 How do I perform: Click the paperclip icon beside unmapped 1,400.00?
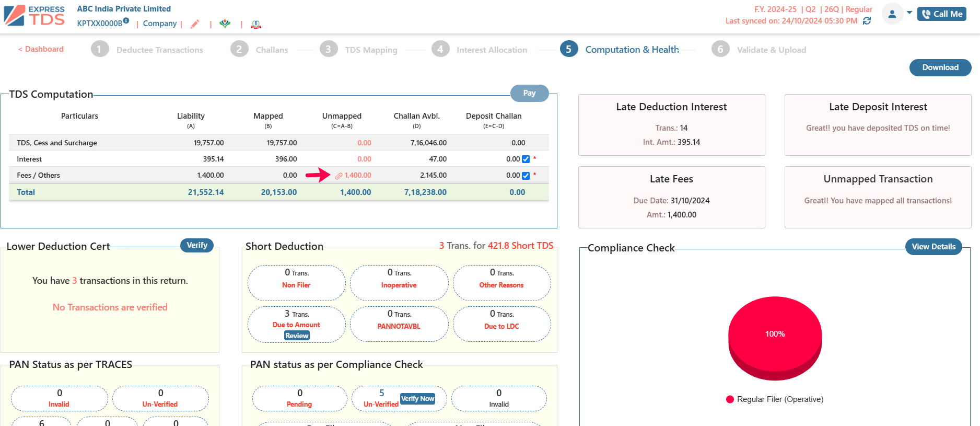pyautogui.click(x=339, y=176)
